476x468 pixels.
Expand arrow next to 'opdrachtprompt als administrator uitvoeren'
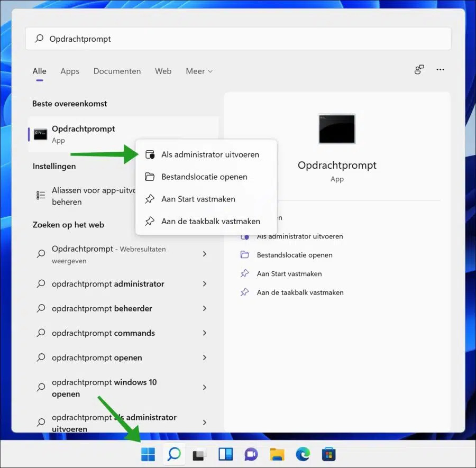205,423
